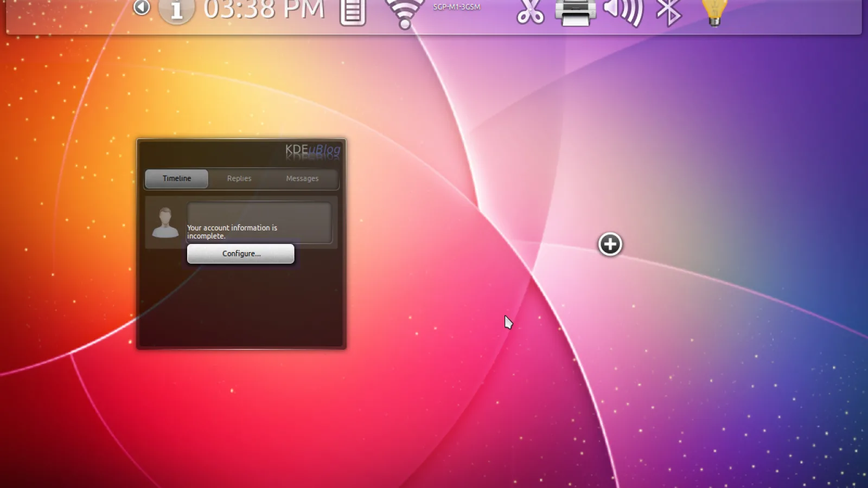
Task: Open the Bluetooth icon
Action: tap(669, 12)
